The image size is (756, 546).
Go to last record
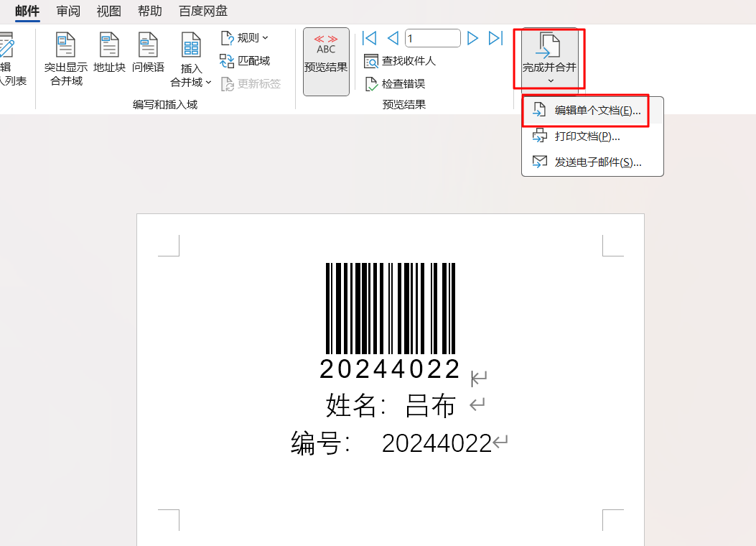[x=495, y=38]
